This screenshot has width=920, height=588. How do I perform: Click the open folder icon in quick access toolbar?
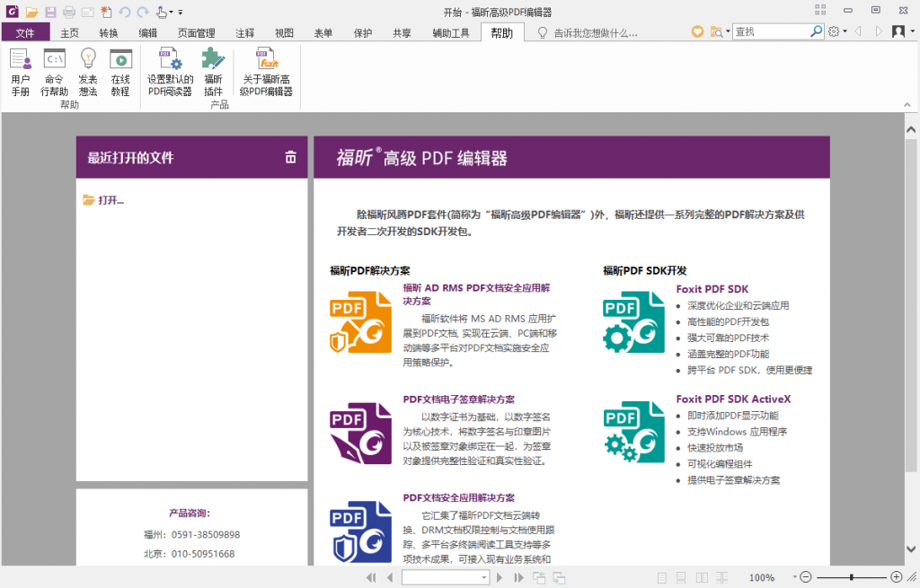click(31, 12)
